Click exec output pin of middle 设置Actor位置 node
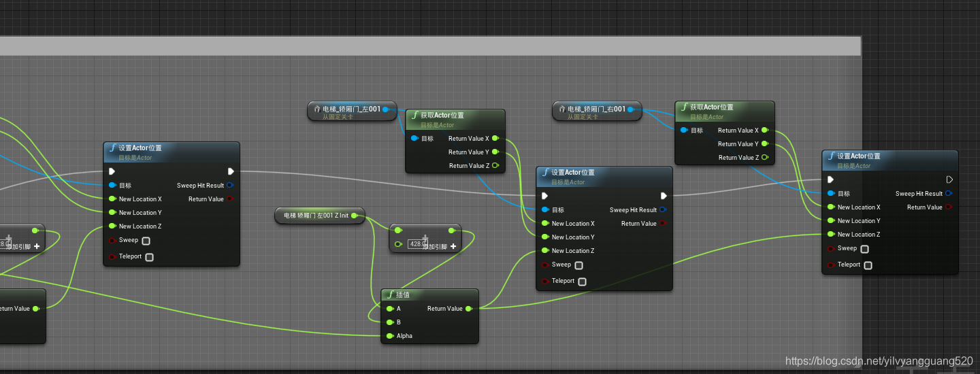Screen dimensions: 980x374 664,196
